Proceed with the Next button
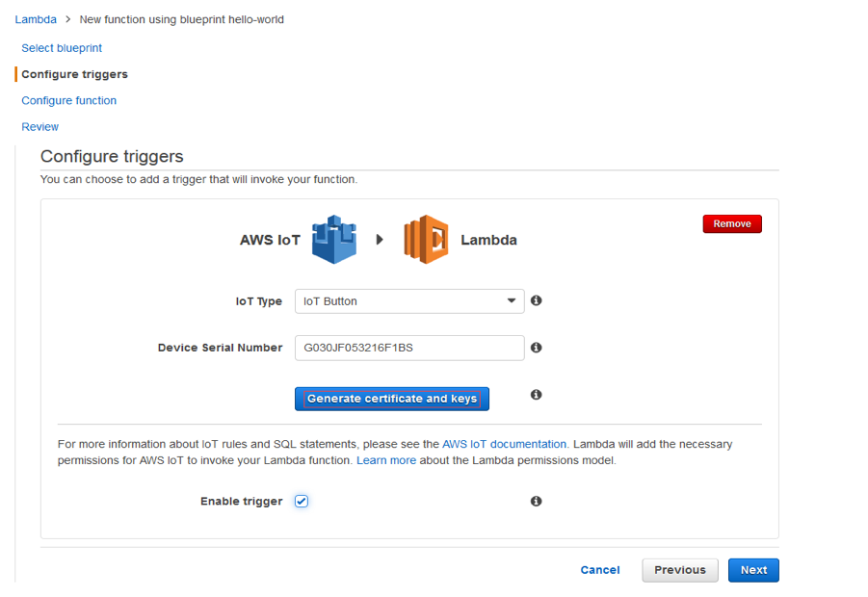 point(753,570)
